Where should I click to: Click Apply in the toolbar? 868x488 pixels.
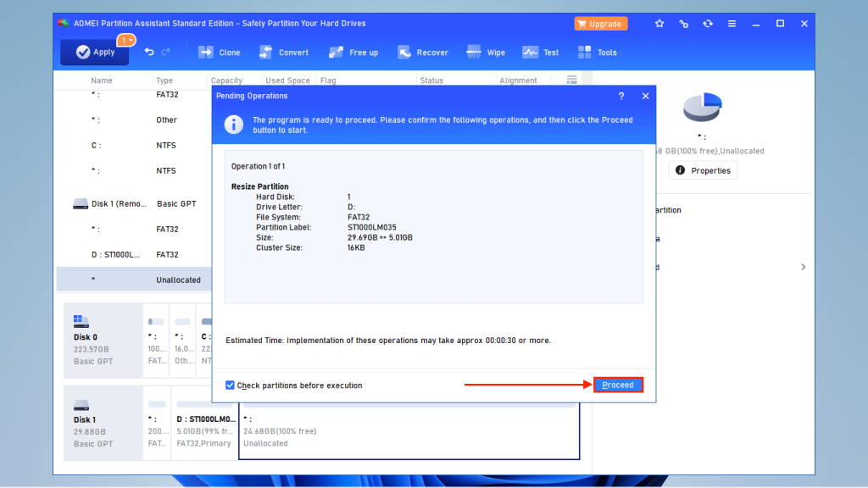pyautogui.click(x=94, y=52)
